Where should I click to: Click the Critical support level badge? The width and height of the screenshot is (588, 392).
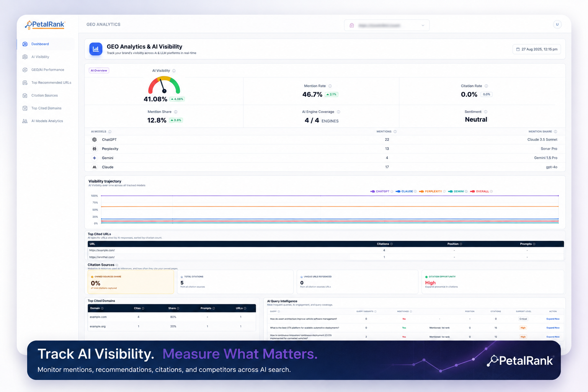point(523,319)
